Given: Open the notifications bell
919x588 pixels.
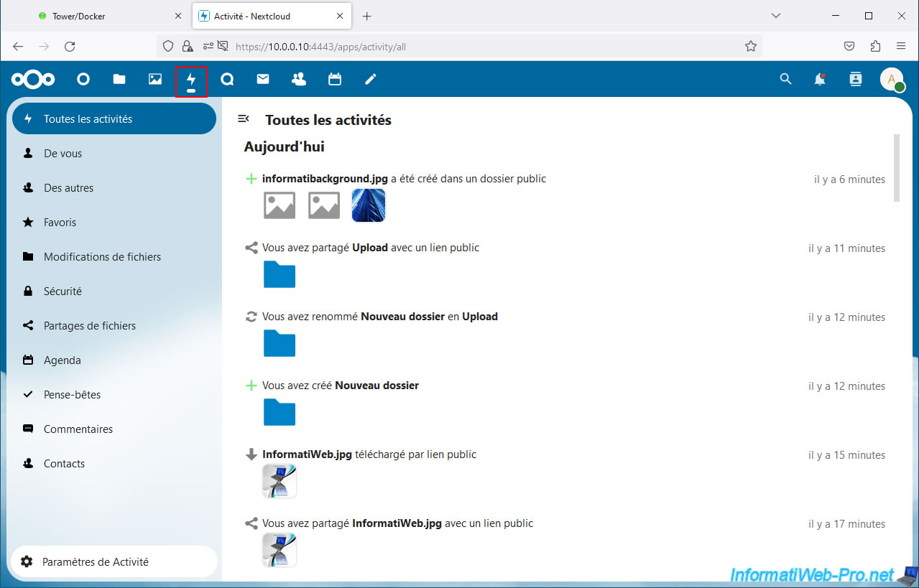Looking at the screenshot, I should point(820,80).
